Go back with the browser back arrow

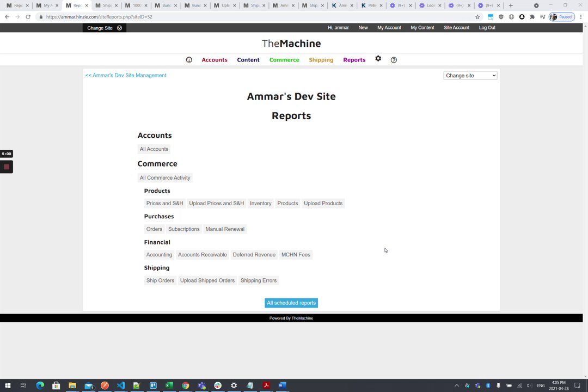coord(7,17)
